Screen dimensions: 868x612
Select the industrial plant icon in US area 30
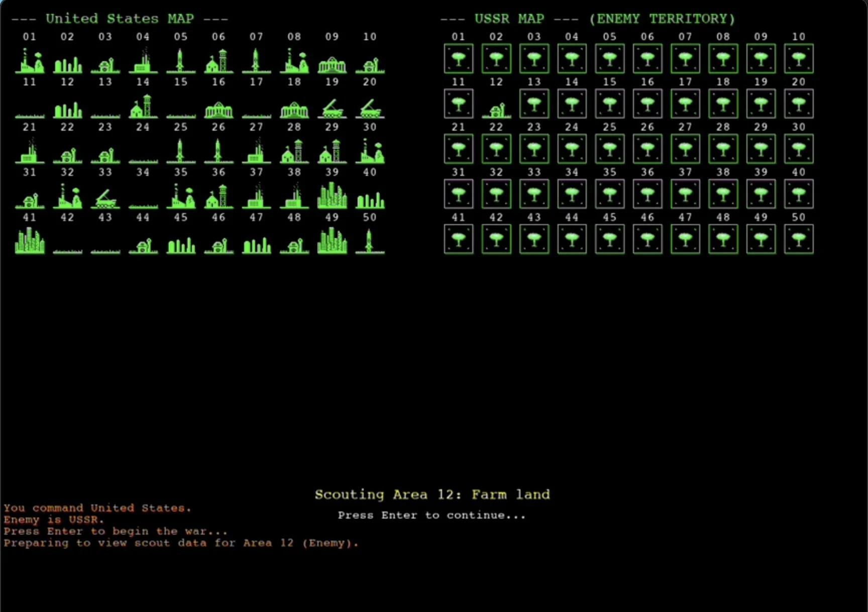[x=370, y=151]
